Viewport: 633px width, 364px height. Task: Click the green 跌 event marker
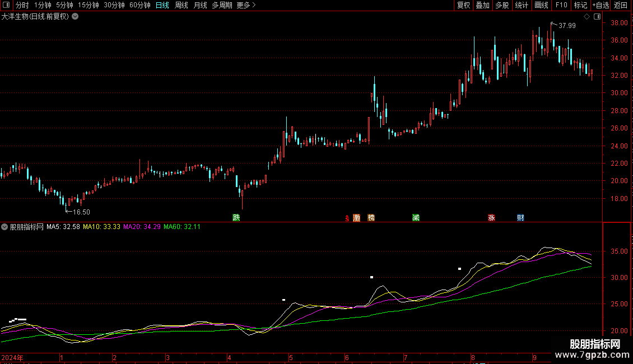coord(236,217)
